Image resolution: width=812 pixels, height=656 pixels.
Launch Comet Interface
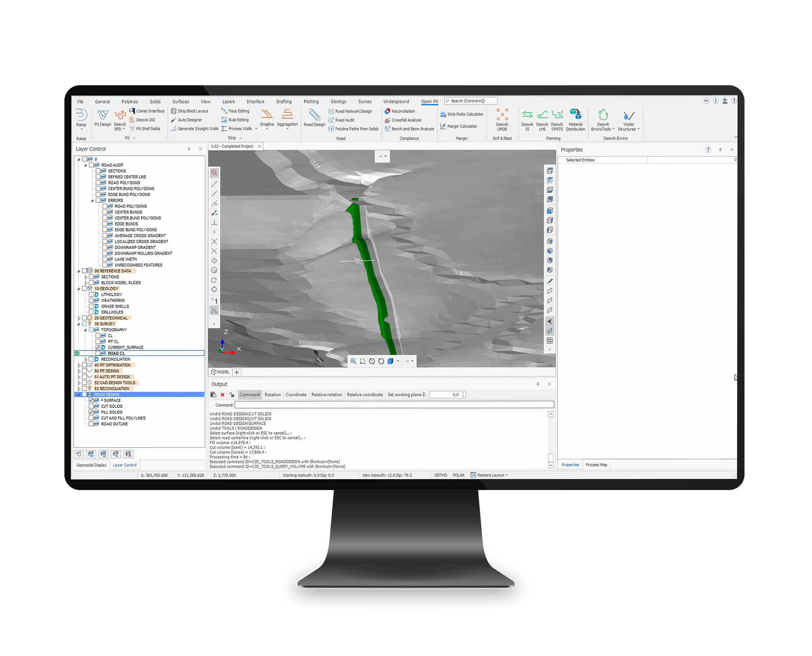pyautogui.click(x=147, y=111)
